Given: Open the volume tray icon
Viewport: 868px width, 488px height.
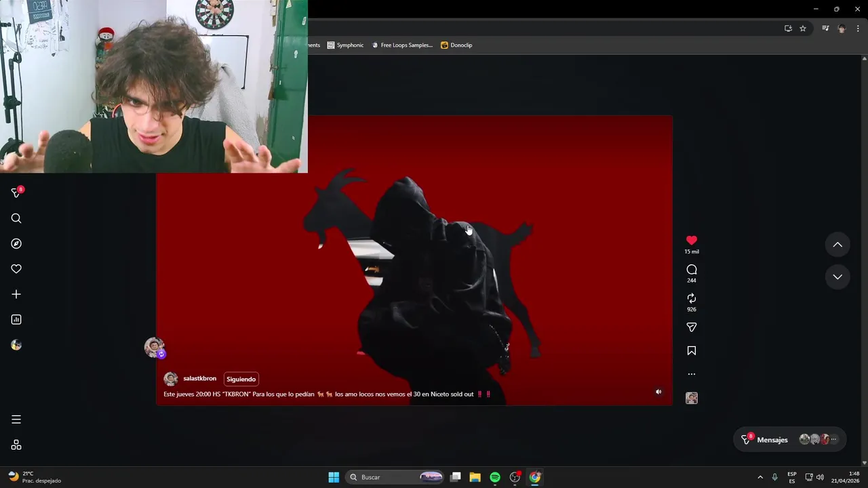Looking at the screenshot, I should click(x=821, y=477).
